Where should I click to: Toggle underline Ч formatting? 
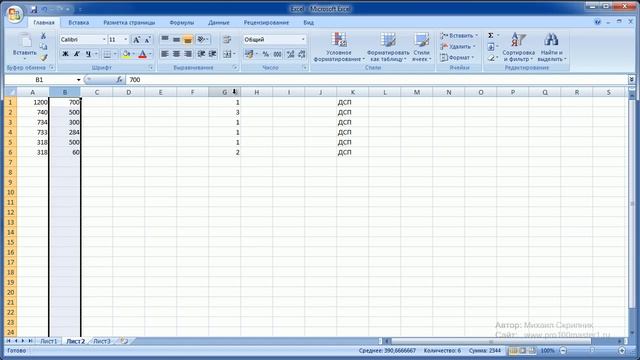pyautogui.click(x=88, y=54)
